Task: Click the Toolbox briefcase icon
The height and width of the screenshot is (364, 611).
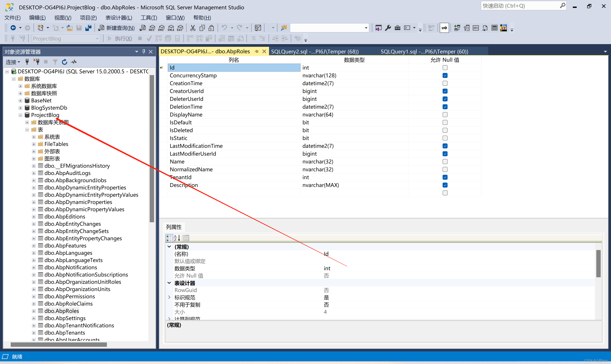Action: click(x=398, y=28)
